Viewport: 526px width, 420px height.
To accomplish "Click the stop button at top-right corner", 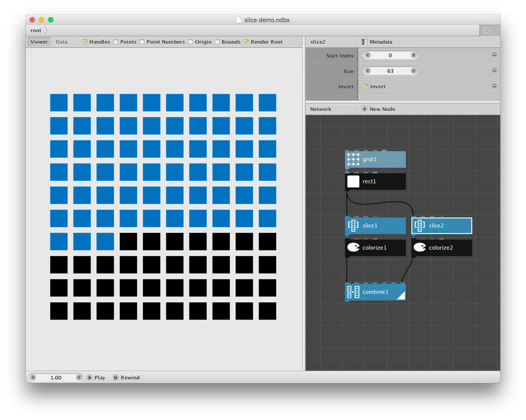I will pyautogui.click(x=487, y=31).
